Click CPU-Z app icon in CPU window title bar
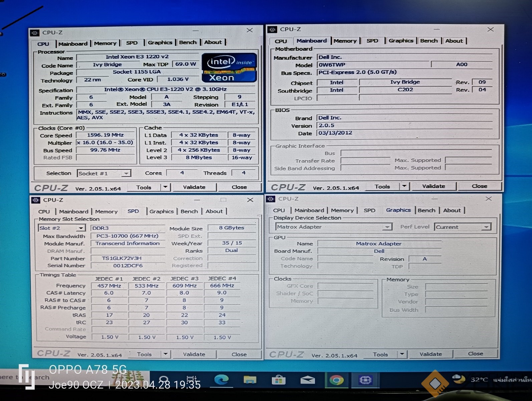This screenshot has width=532, height=401. 34,33
